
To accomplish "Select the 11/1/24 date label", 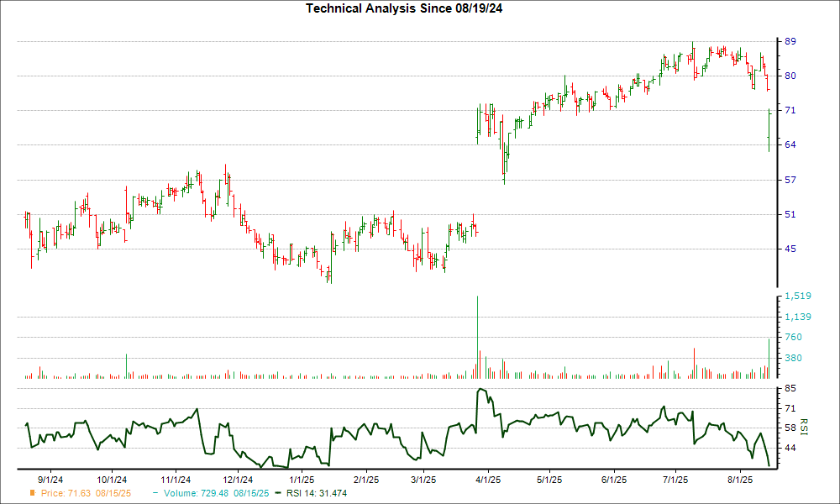I will tap(176, 480).
